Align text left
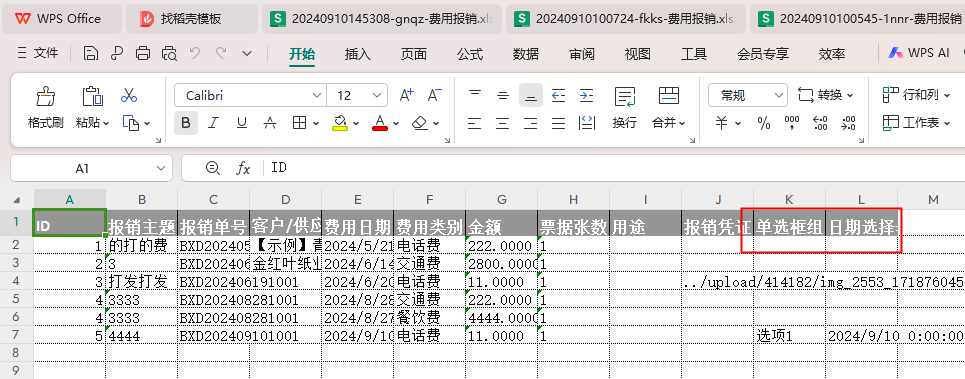Image resolution: width=965 pixels, height=379 pixels. [x=474, y=123]
